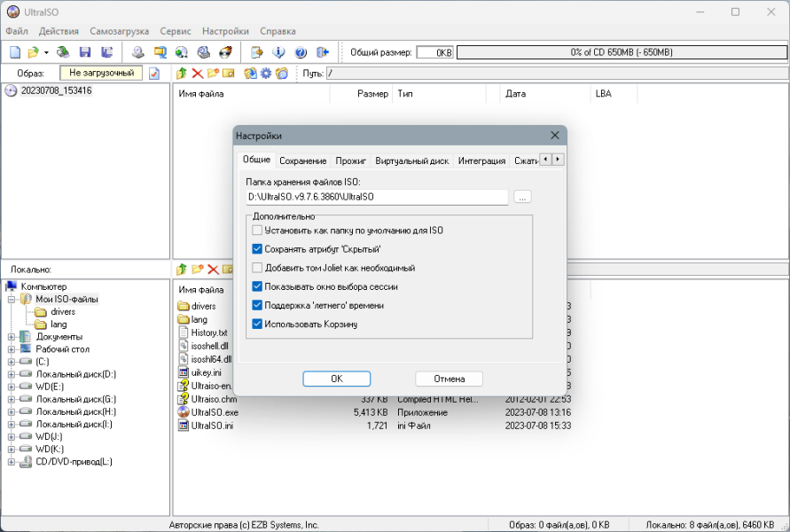Close the Настройки dialog with X
790x532 pixels.
pyautogui.click(x=555, y=136)
